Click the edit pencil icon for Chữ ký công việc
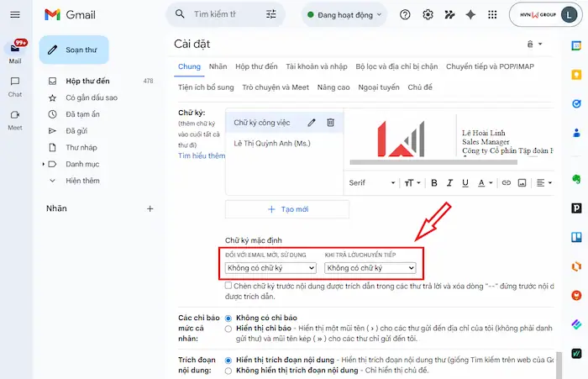Viewport: 588px width, 379px height. coord(312,123)
